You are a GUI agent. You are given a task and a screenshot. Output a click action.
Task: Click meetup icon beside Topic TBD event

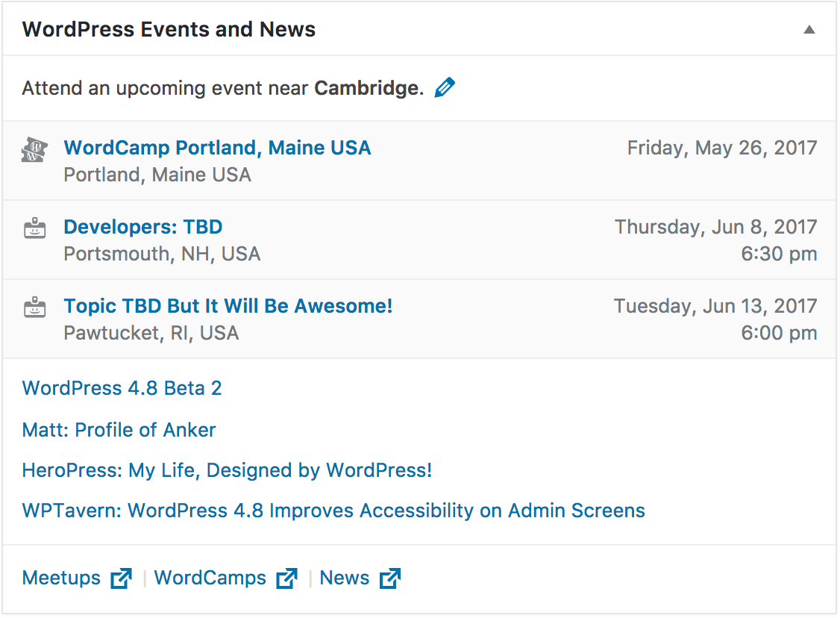(x=34, y=307)
